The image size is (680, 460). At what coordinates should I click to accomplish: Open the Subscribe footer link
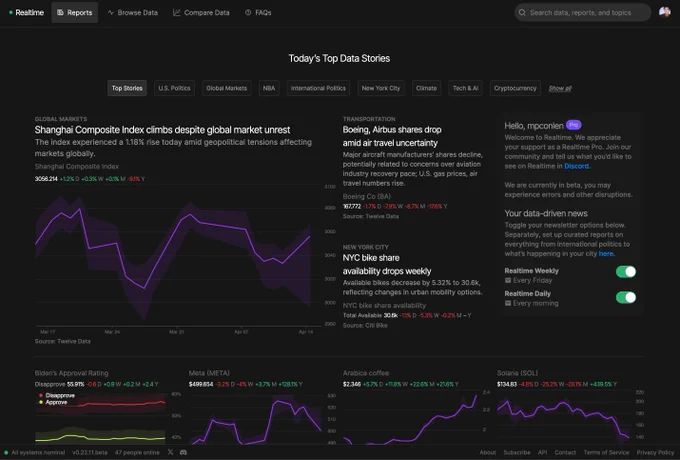click(517, 452)
